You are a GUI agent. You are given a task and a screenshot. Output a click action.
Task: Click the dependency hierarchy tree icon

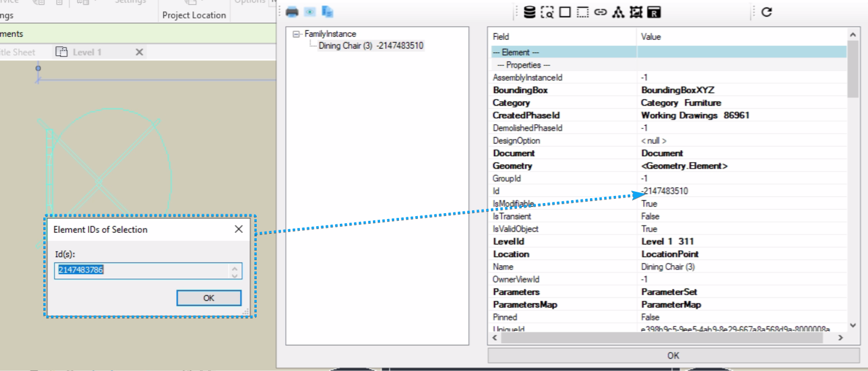point(618,12)
